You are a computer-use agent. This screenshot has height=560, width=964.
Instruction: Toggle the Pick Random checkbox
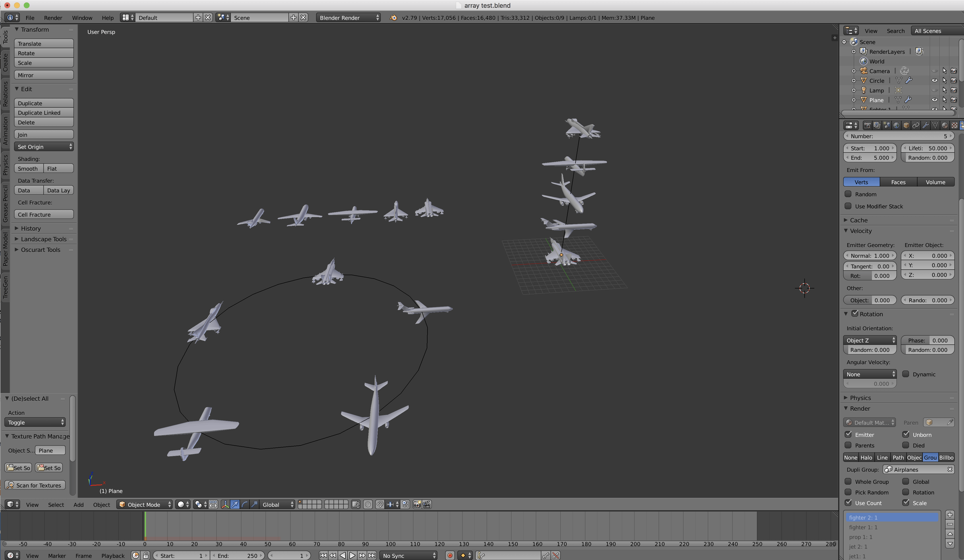coord(848,492)
